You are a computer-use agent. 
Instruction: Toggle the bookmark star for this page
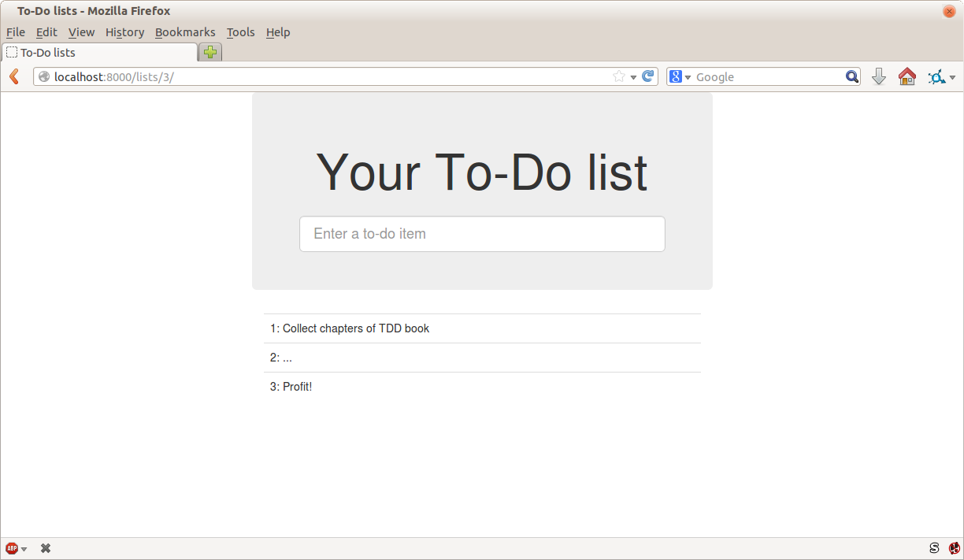pyautogui.click(x=619, y=76)
